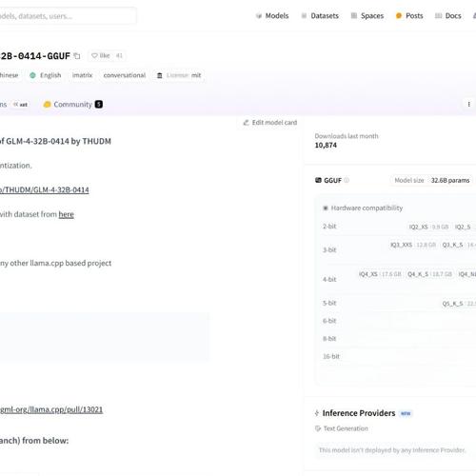Open the three-dot more options menu
476x476 pixels.
[x=468, y=104]
